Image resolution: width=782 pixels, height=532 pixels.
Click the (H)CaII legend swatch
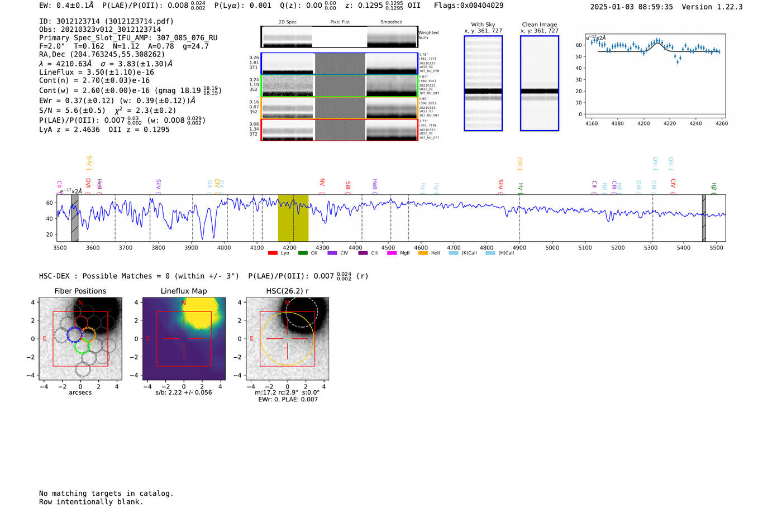pos(490,253)
